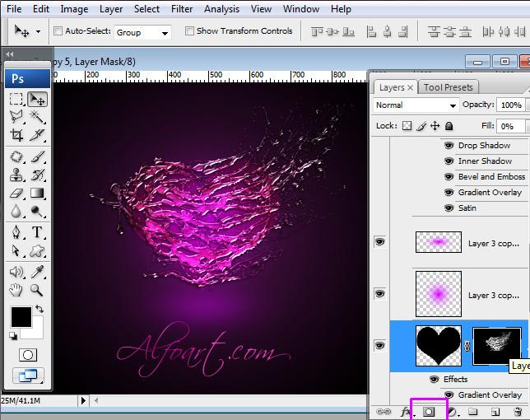Select the Magic Wand tool
The image size is (530, 420).
click(38, 117)
